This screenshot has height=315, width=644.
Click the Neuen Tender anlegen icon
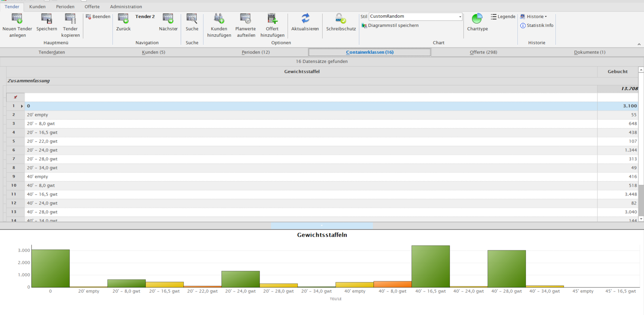[x=17, y=19]
